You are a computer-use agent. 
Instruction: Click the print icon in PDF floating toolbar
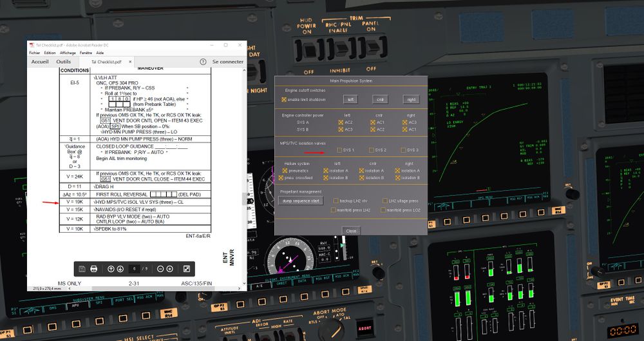coord(93,269)
